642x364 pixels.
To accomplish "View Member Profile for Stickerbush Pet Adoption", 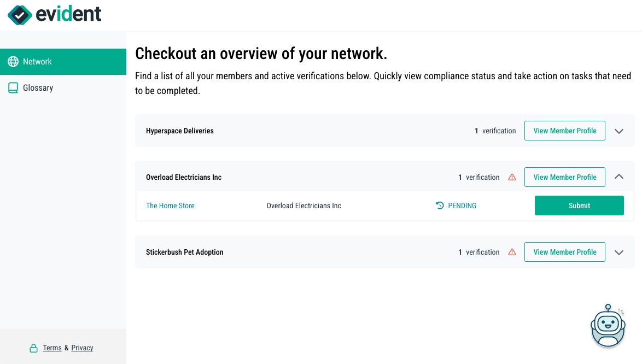I will tap(565, 252).
